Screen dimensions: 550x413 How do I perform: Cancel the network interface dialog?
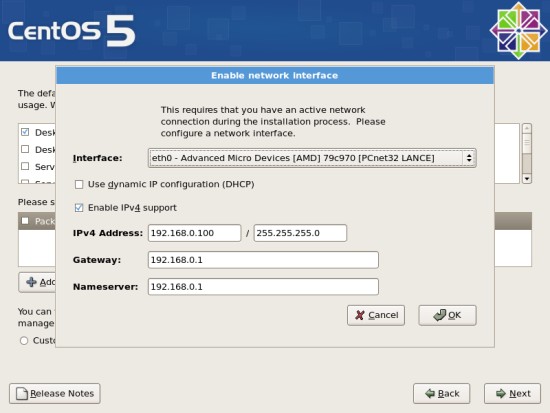click(x=376, y=315)
